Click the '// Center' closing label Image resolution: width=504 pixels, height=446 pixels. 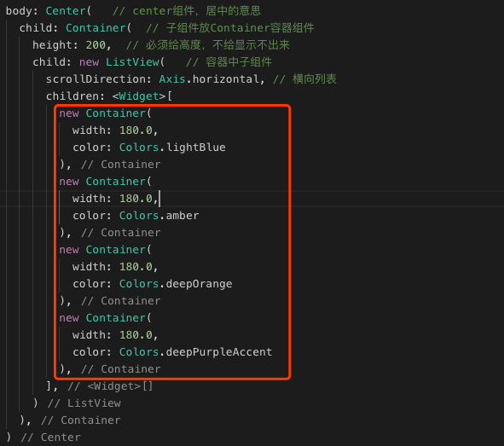51,437
